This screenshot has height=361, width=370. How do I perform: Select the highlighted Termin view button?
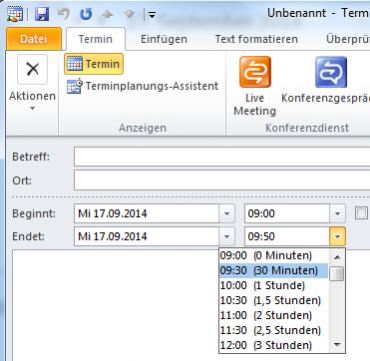coord(94,64)
